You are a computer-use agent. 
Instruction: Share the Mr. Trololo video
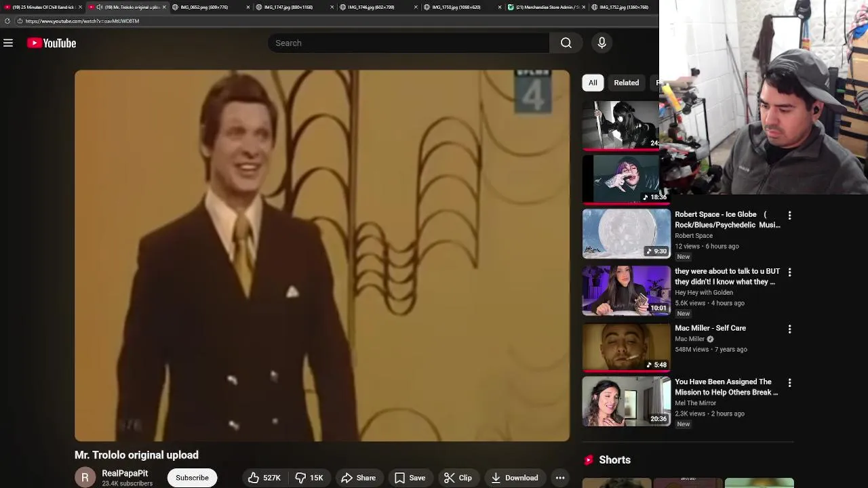point(359,478)
